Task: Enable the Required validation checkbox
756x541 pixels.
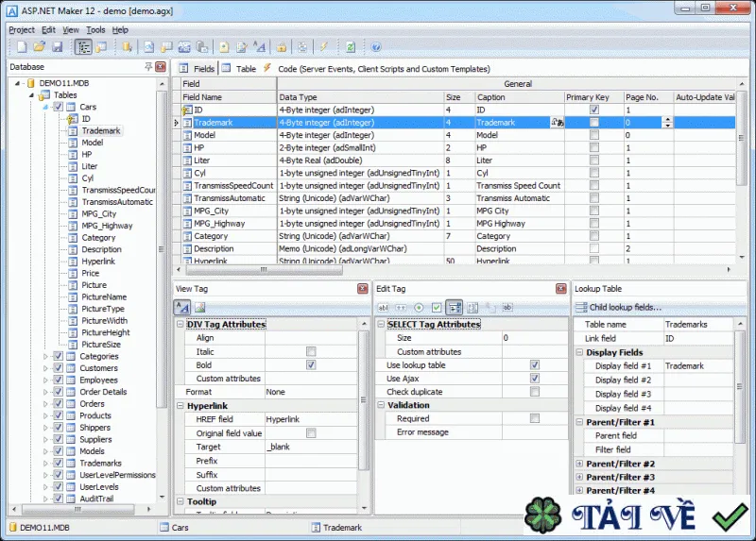Action: click(x=535, y=418)
